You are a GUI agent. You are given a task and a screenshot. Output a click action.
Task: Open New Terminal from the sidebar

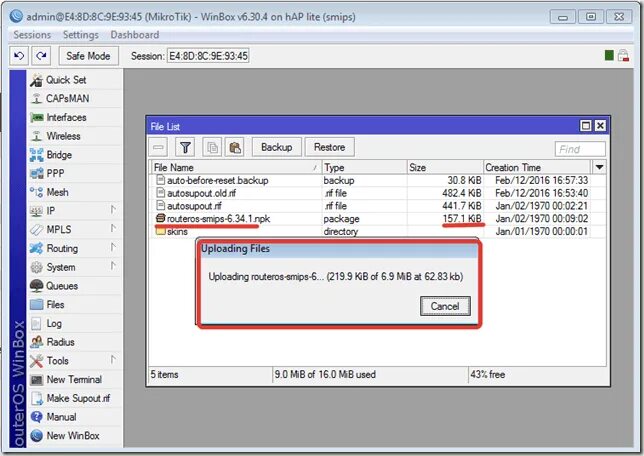[75, 380]
